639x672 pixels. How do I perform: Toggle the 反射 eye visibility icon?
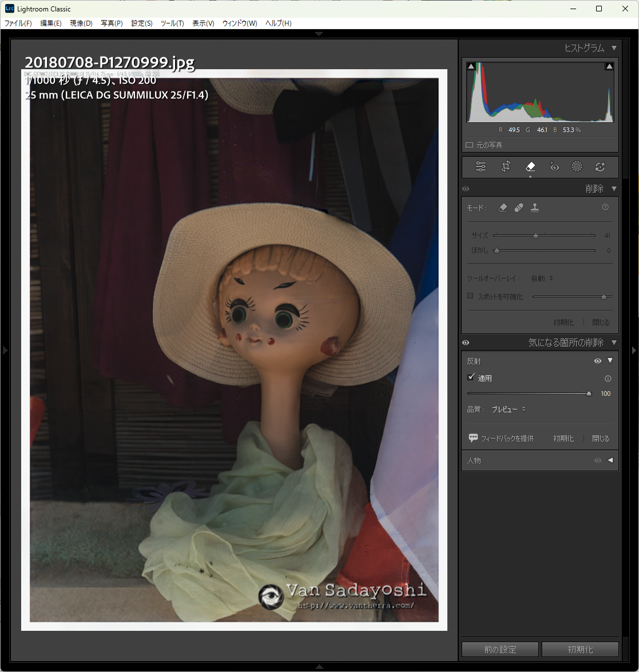tap(597, 361)
